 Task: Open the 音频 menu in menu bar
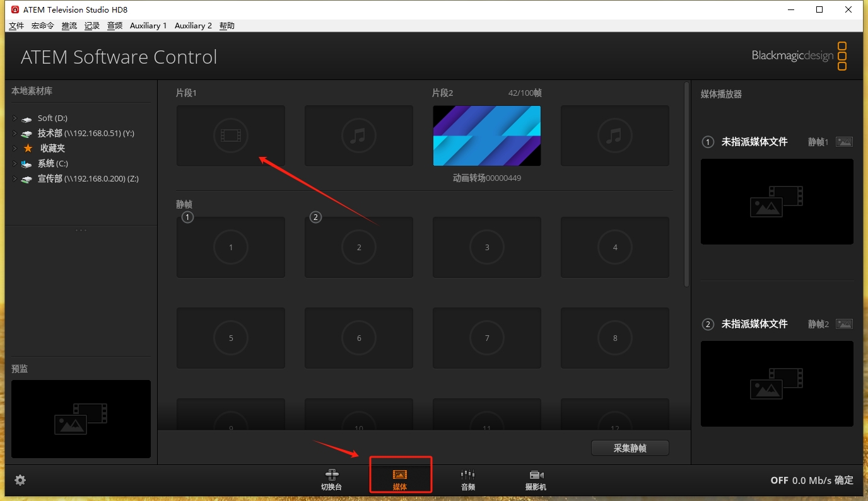coord(115,26)
